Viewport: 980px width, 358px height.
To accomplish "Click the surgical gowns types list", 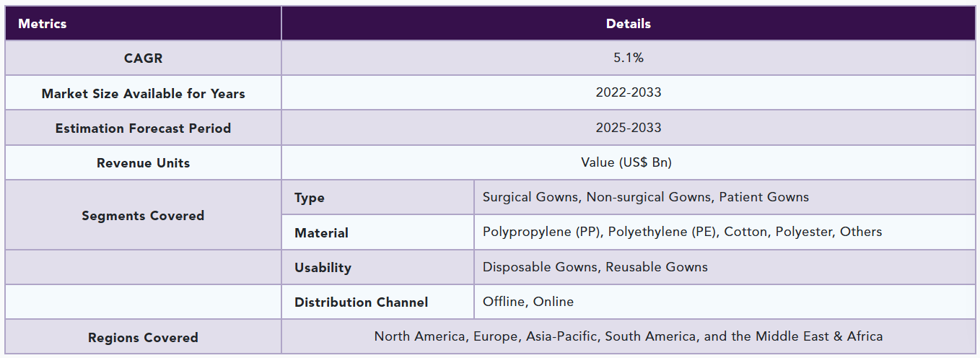I will click(645, 197).
